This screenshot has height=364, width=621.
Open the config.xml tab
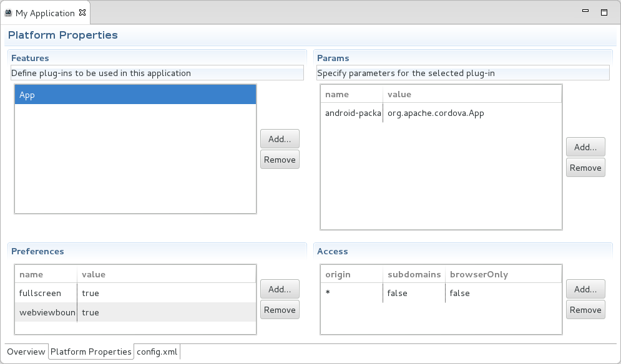(x=157, y=352)
